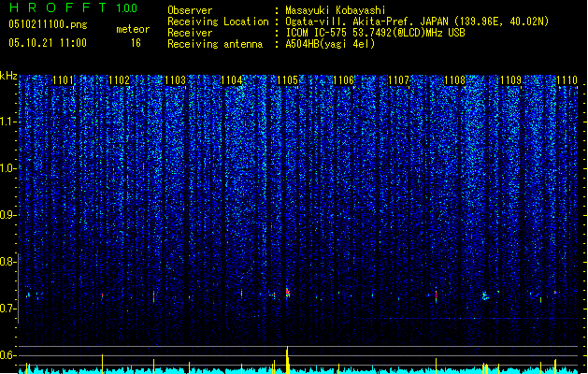588x374 pixels.
Task: Click the meteor label
Action: [133, 29]
